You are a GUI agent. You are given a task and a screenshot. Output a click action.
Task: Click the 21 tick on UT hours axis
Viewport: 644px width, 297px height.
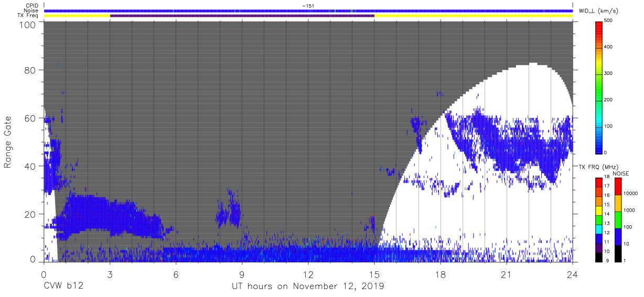(506, 274)
